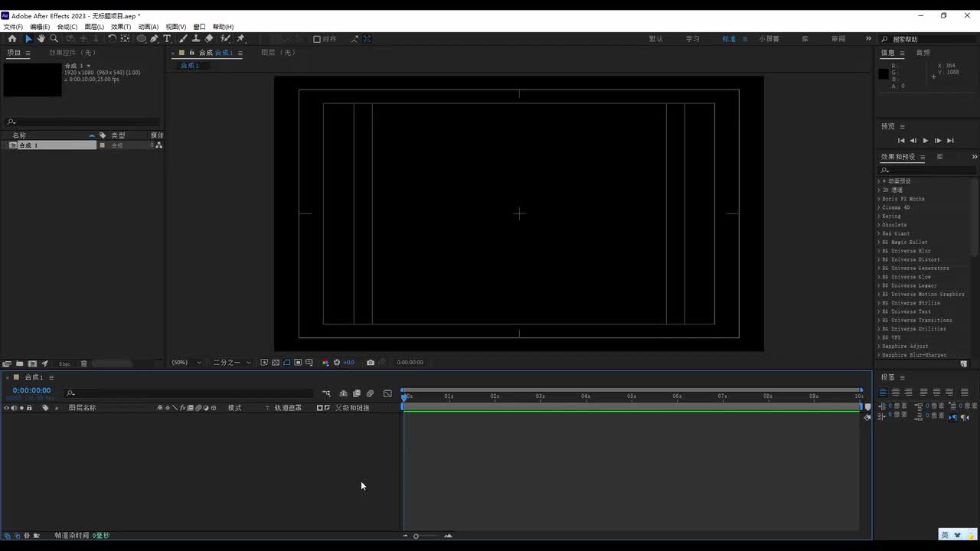
Task: Select the Brush tool
Action: (183, 38)
